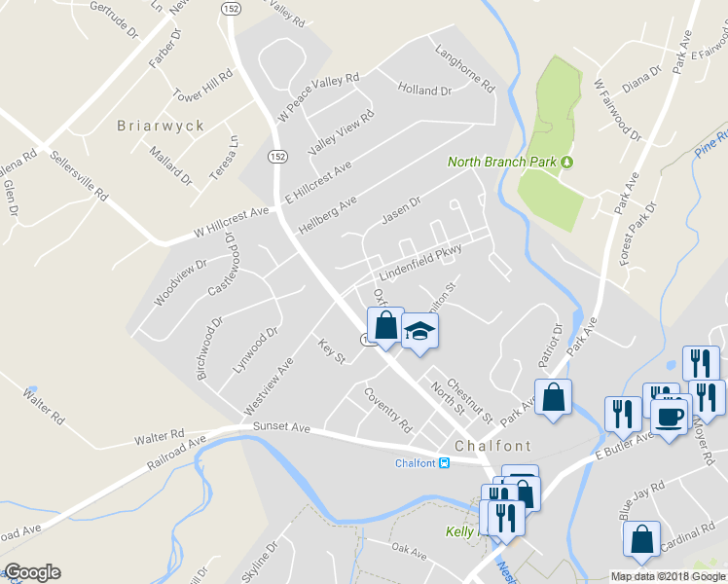Viewport: 728px width, 584px height.
Task: Select the Chalfont station text label
Action: 416,463
